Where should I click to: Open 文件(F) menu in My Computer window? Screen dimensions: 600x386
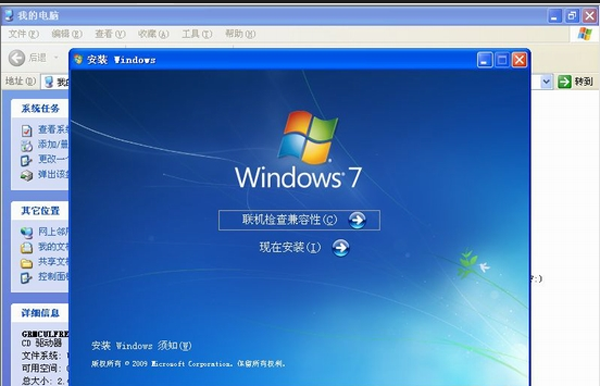pyautogui.click(x=23, y=34)
